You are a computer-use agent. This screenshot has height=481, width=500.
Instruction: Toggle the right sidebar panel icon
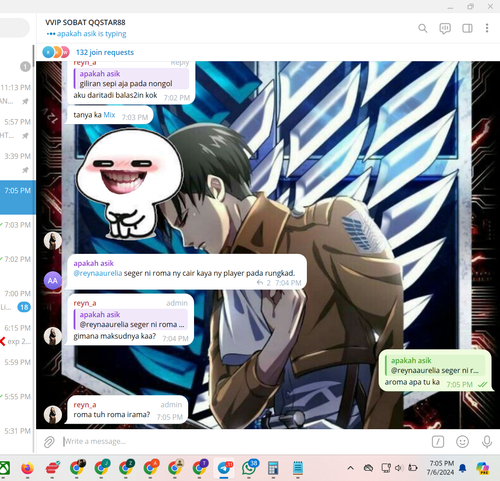(x=467, y=28)
